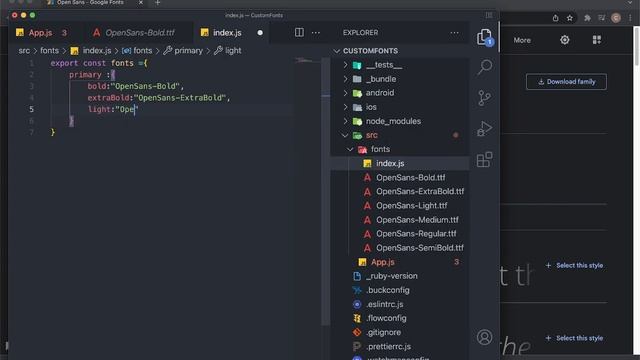Screen dimensions: 640x360
Task: Expand the __tests__ folder
Action: click(384, 65)
